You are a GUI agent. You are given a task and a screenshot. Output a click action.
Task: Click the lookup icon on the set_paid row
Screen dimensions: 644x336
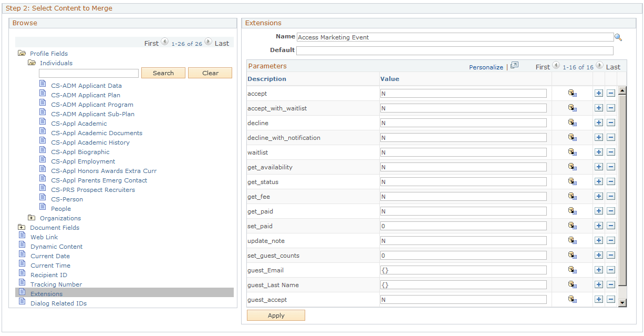[x=573, y=226]
